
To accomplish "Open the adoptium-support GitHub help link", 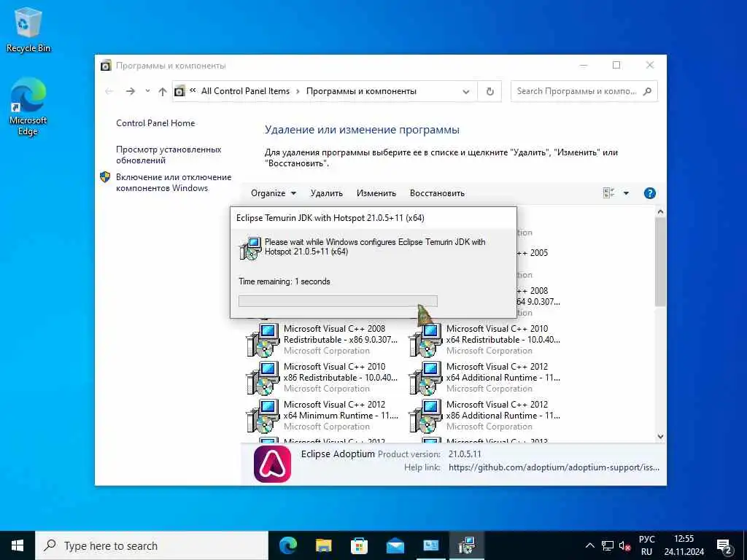I will (x=554, y=467).
